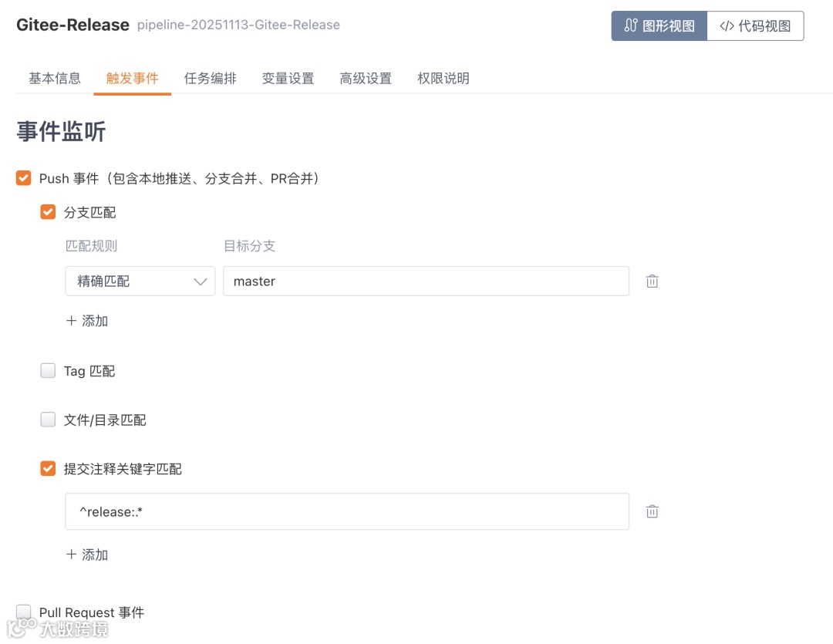Switch to code view (代码视图)
This screenshot has width=833, height=644.
[755, 25]
